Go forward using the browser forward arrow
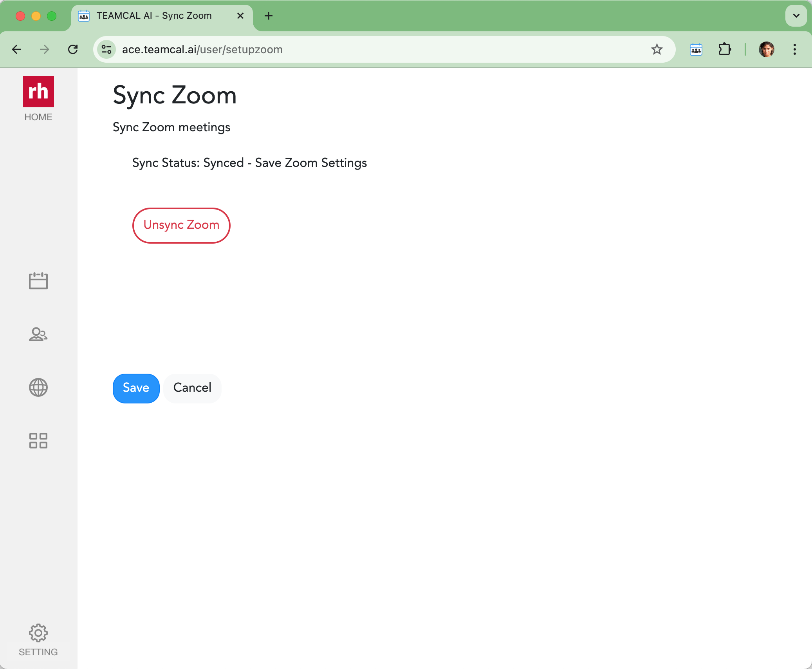The width and height of the screenshot is (812, 669). click(x=45, y=49)
